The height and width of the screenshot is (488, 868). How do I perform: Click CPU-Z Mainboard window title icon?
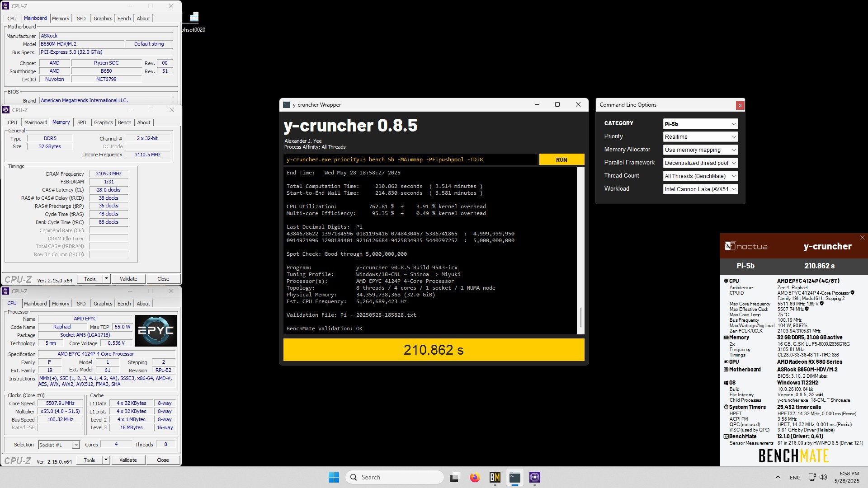[6, 6]
